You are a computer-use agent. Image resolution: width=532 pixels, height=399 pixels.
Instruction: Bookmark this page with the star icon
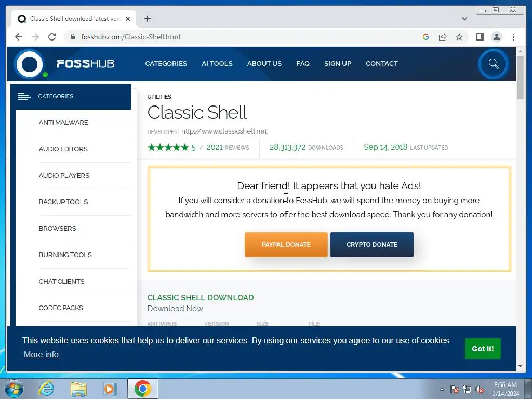pyautogui.click(x=459, y=37)
